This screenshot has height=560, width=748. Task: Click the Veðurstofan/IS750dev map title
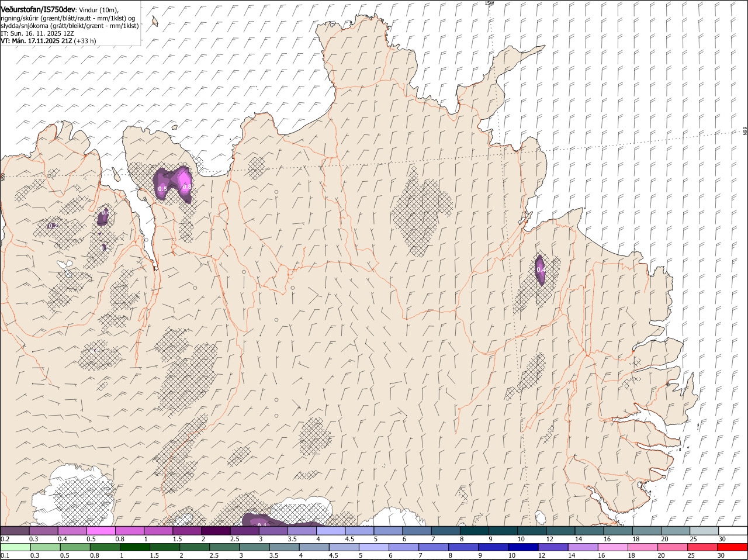tap(38, 9)
